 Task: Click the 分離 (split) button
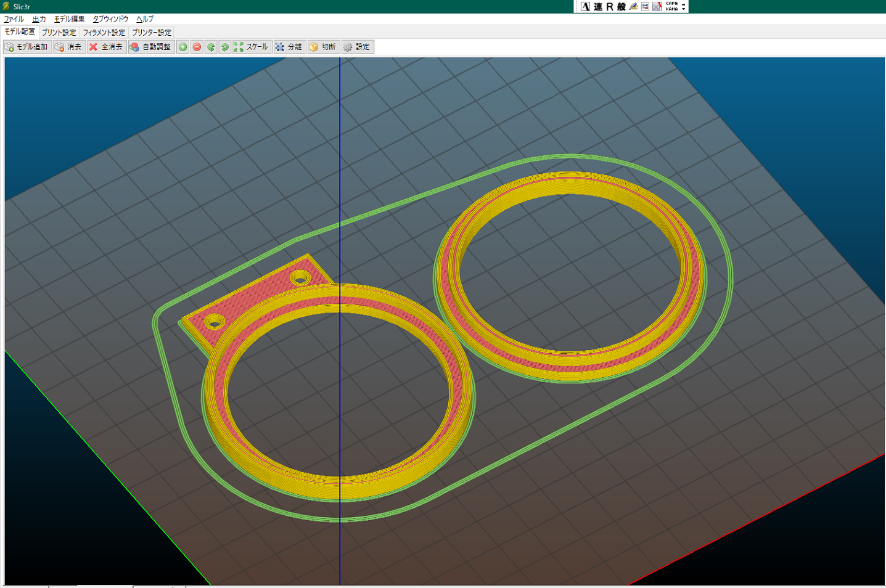pos(289,47)
